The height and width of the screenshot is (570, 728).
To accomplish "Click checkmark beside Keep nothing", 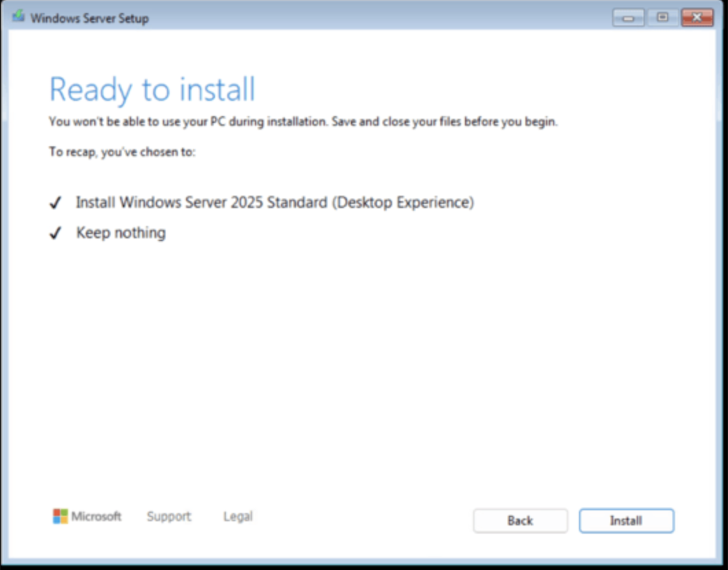I will (x=55, y=233).
